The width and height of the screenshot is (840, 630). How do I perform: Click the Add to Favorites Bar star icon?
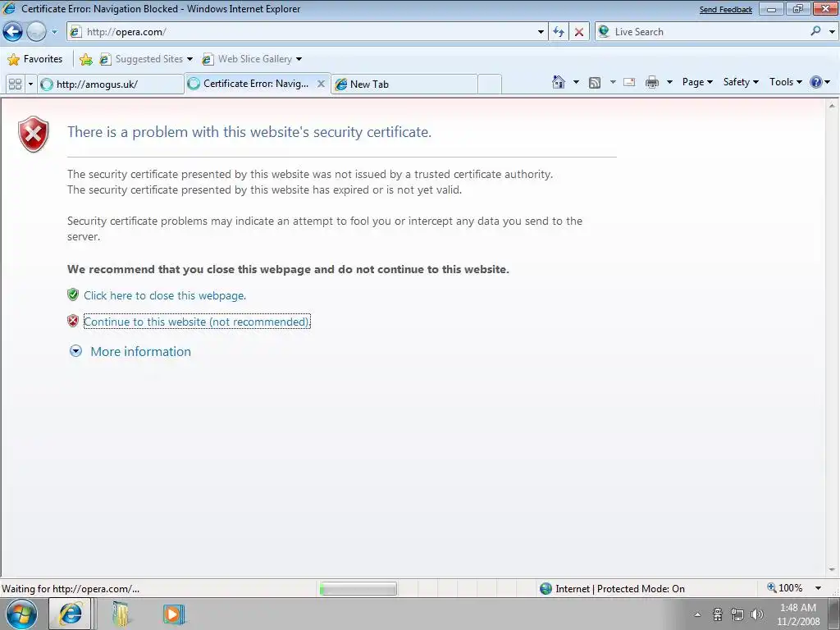pyautogui.click(x=85, y=59)
